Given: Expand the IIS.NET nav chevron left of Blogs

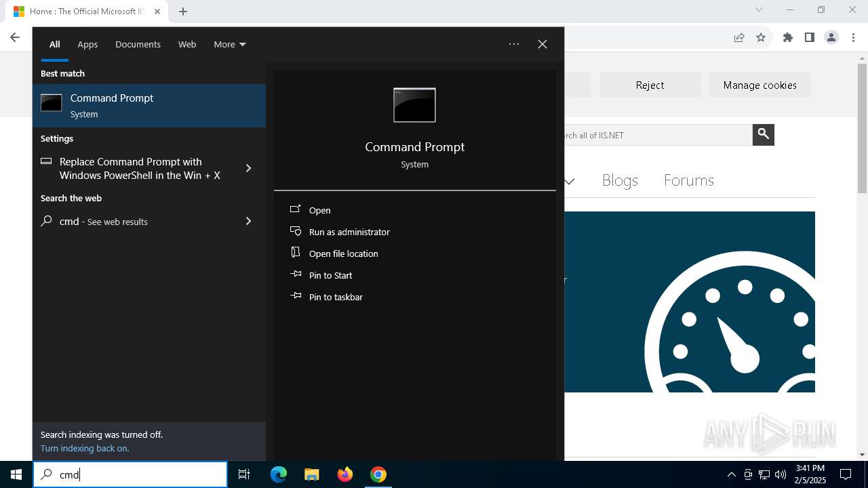Looking at the screenshot, I should (x=570, y=181).
